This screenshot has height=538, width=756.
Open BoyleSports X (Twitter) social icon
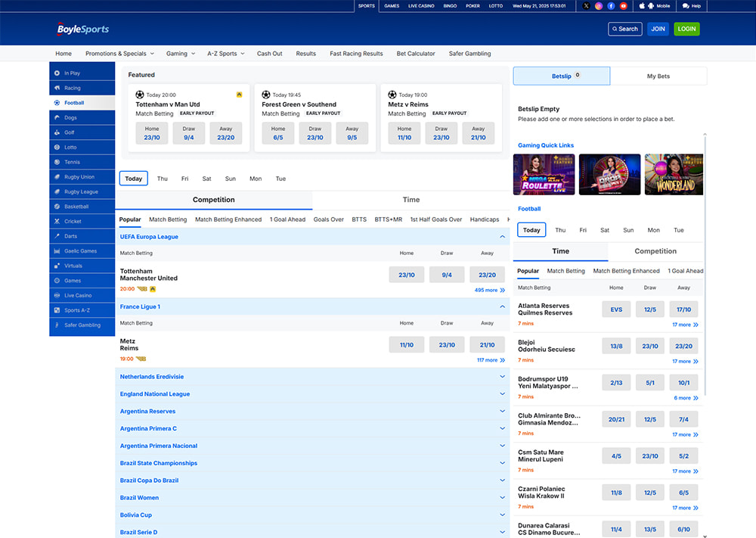pyautogui.click(x=586, y=6)
